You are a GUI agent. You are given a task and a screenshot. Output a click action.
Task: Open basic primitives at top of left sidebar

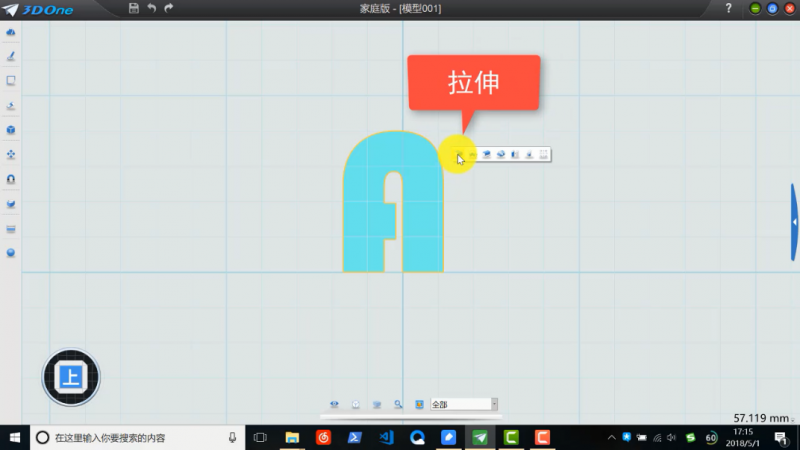click(x=11, y=32)
